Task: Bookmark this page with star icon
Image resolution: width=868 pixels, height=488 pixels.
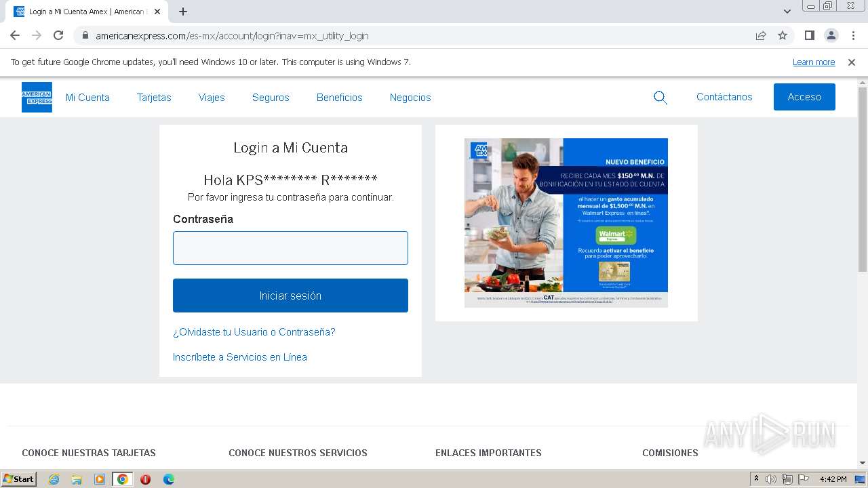Action: click(x=783, y=36)
